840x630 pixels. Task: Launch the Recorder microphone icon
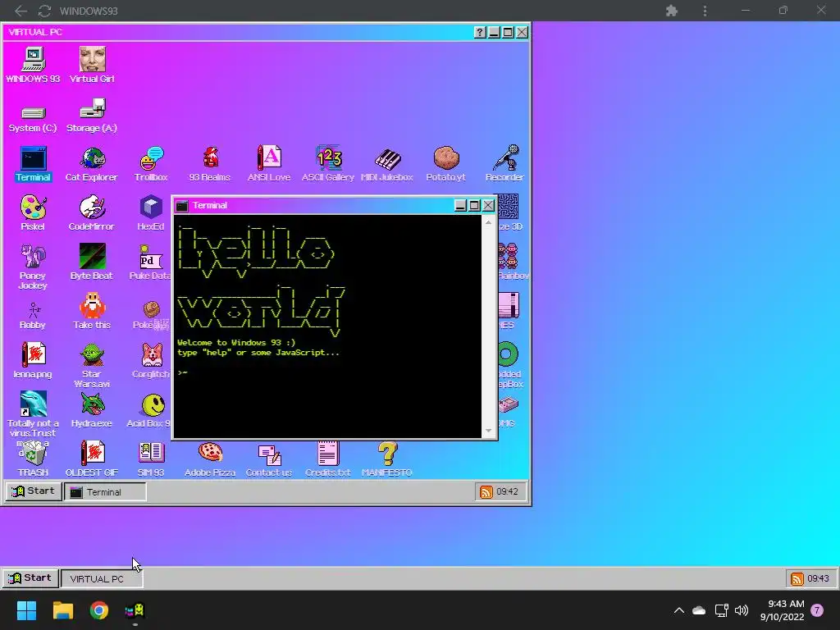click(x=504, y=164)
